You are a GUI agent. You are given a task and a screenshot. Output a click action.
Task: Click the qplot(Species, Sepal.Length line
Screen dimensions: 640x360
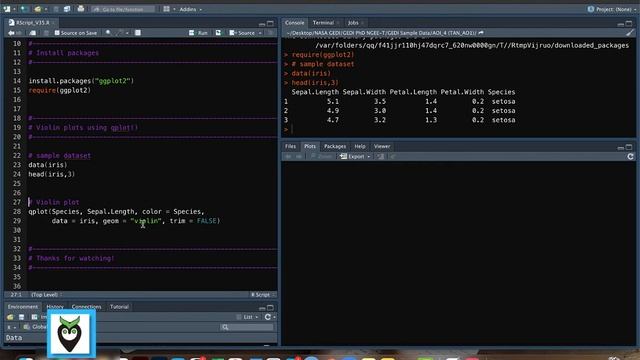(116, 211)
